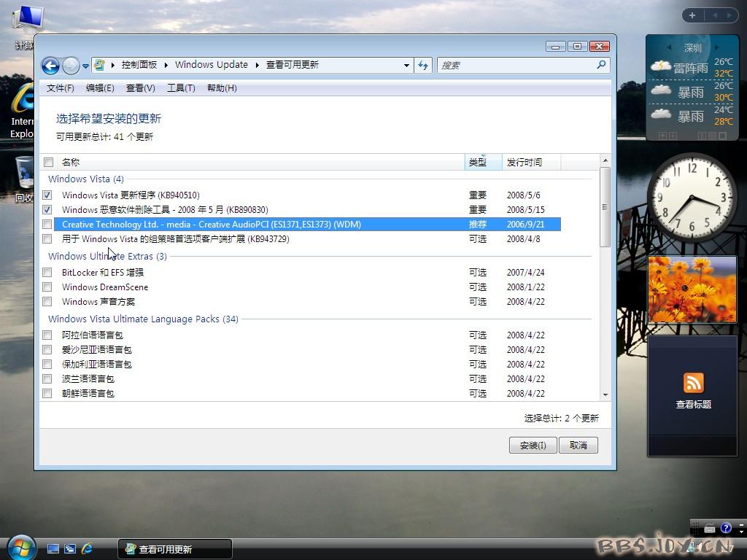Click the sidebar previous gadgets arrow
747x560 pixels.
point(715,15)
